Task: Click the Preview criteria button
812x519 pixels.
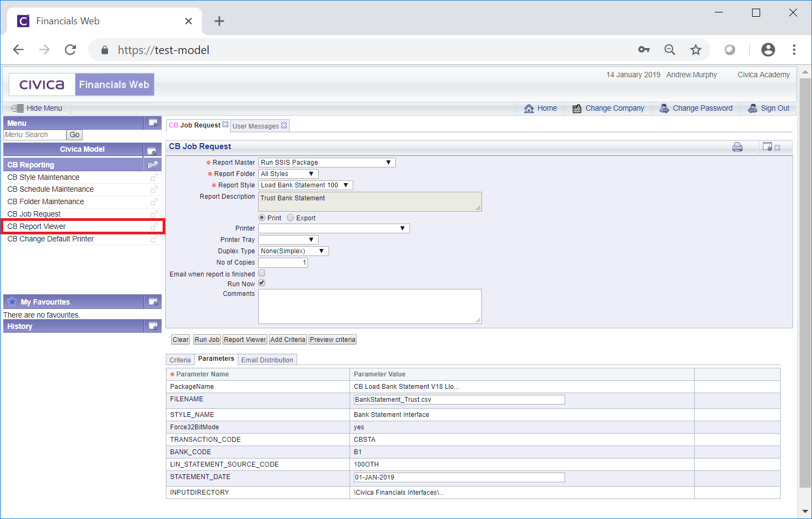Action: tap(333, 340)
